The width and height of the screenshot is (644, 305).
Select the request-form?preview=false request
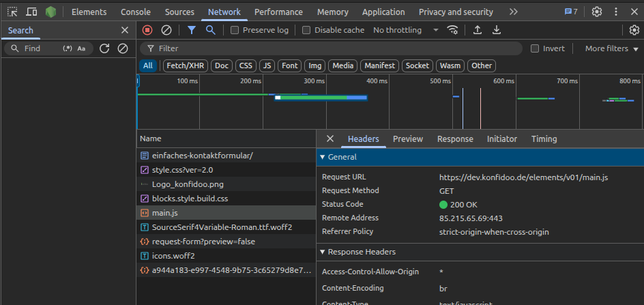[x=226, y=242]
